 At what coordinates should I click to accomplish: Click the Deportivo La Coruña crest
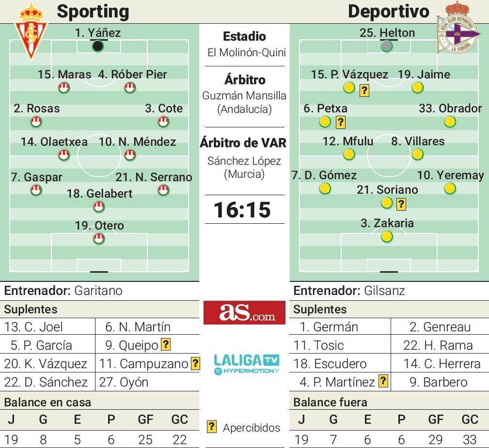click(x=458, y=28)
